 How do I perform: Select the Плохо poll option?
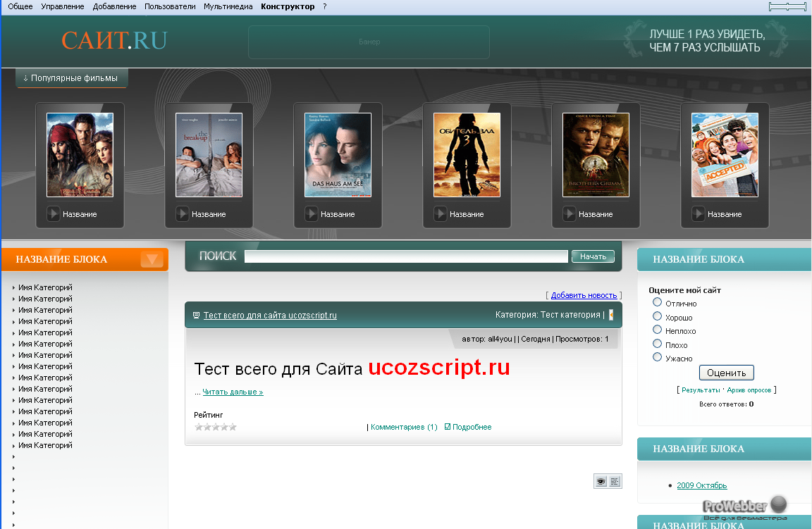[657, 344]
